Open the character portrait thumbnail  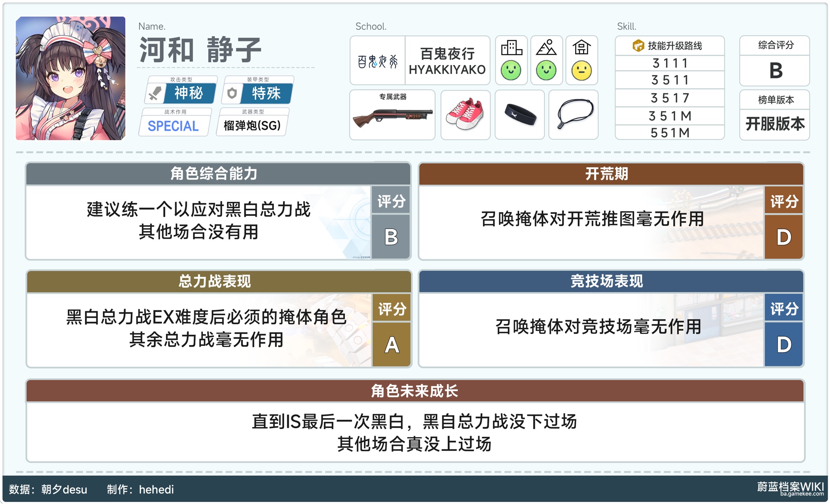tap(71, 78)
